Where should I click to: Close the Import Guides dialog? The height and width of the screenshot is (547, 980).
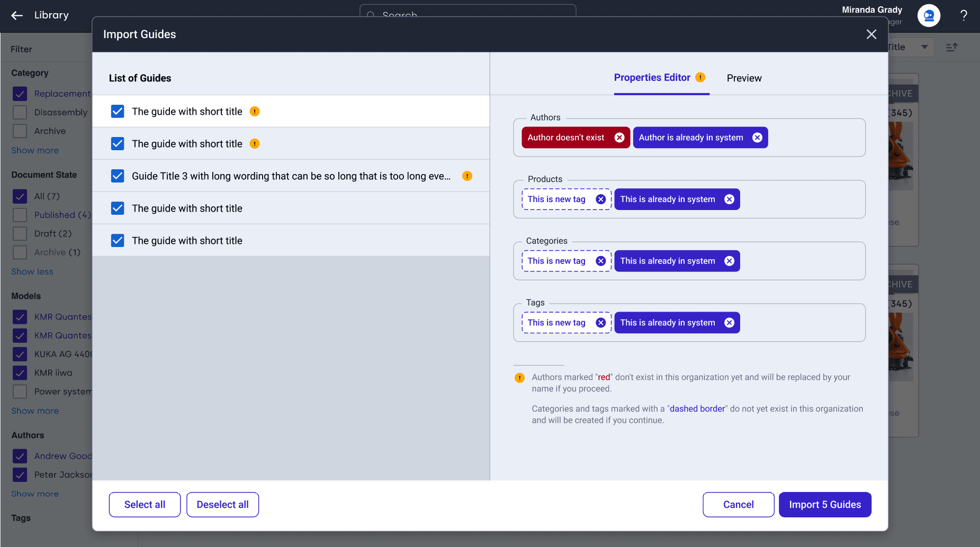point(871,34)
